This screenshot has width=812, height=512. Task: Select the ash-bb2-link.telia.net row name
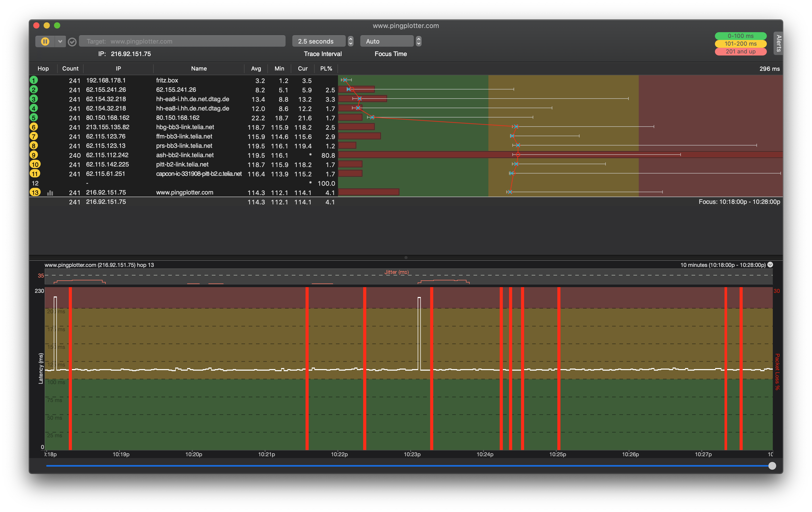tap(185, 155)
